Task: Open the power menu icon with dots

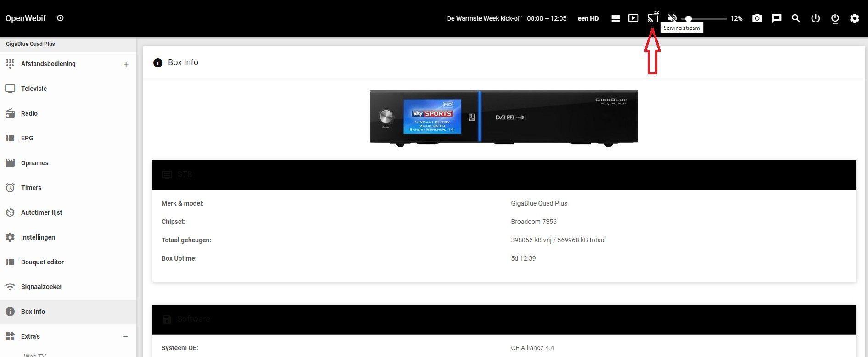Action: tap(835, 18)
